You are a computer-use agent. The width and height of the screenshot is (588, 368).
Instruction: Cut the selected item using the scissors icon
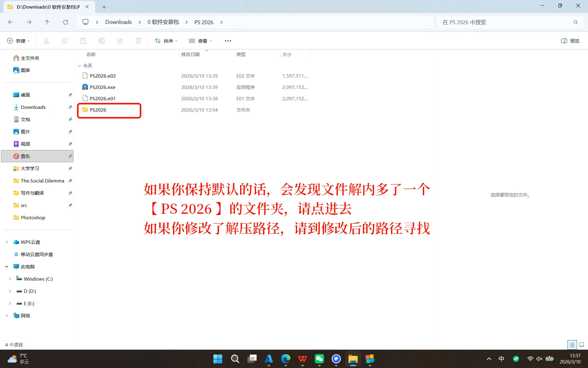46,40
